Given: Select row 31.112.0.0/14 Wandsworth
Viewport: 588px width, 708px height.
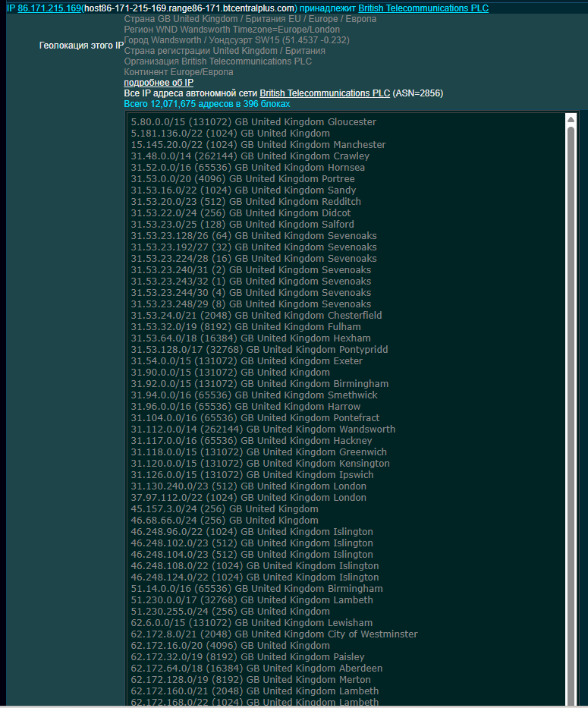Looking at the screenshot, I should tap(263, 429).
